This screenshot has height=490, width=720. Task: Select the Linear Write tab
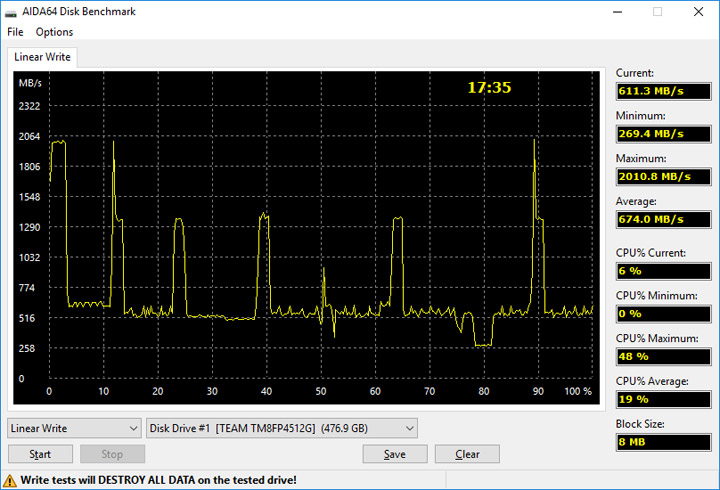coord(42,57)
